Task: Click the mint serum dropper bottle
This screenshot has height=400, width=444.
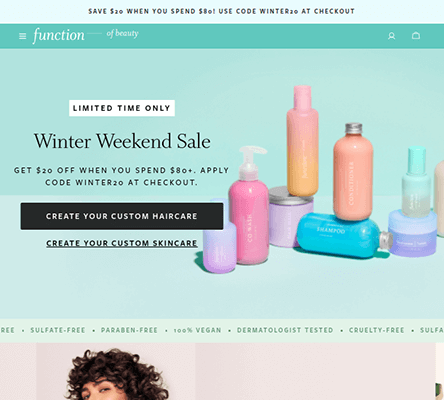Action: pyautogui.click(x=416, y=182)
